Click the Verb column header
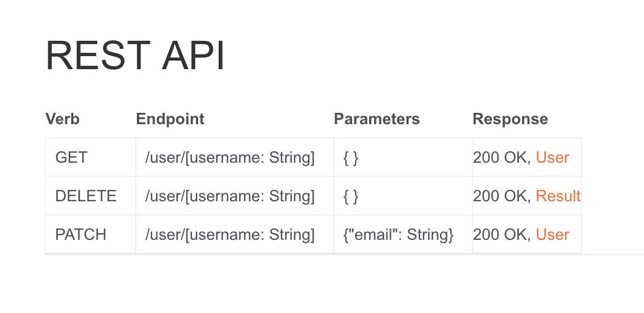The image size is (644, 313). (62, 119)
